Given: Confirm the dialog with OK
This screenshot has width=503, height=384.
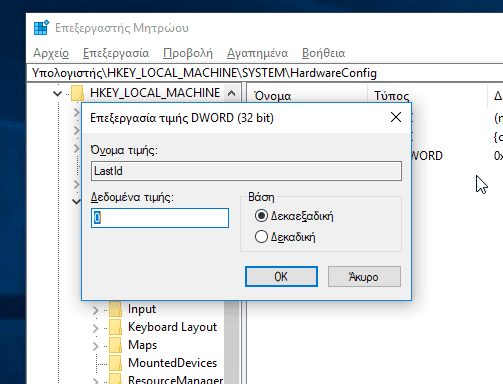Looking at the screenshot, I should 281,276.
